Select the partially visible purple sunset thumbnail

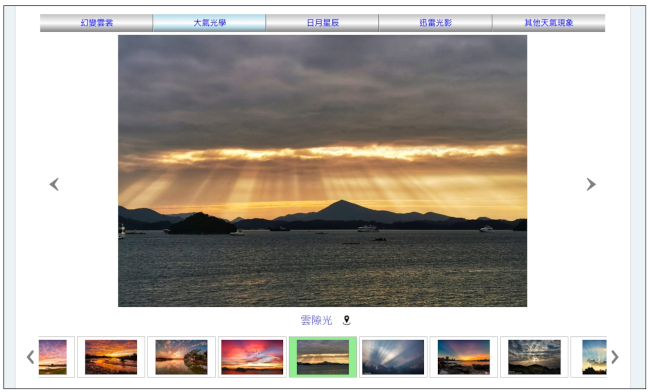[53, 357]
